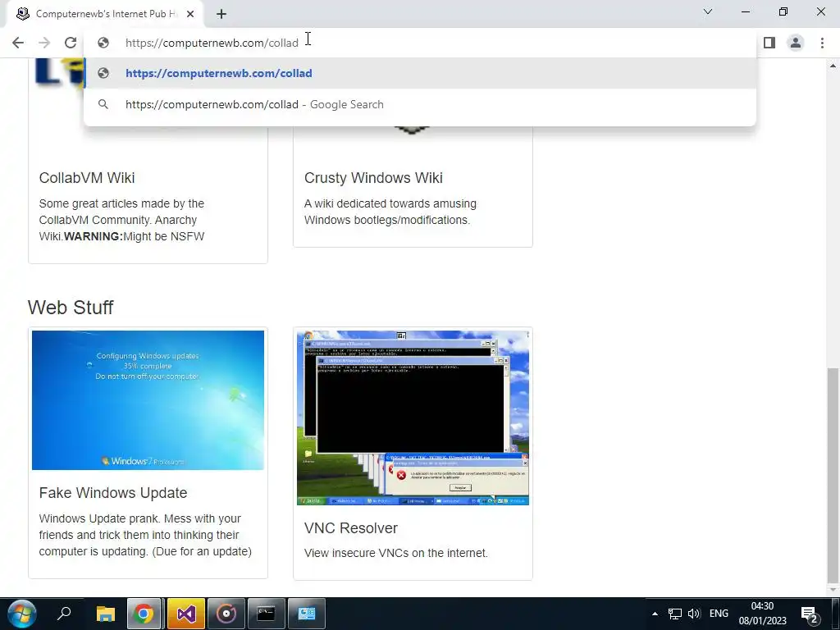This screenshot has height=630, width=840.
Task: Open the notification center icon
Action: 809,614
